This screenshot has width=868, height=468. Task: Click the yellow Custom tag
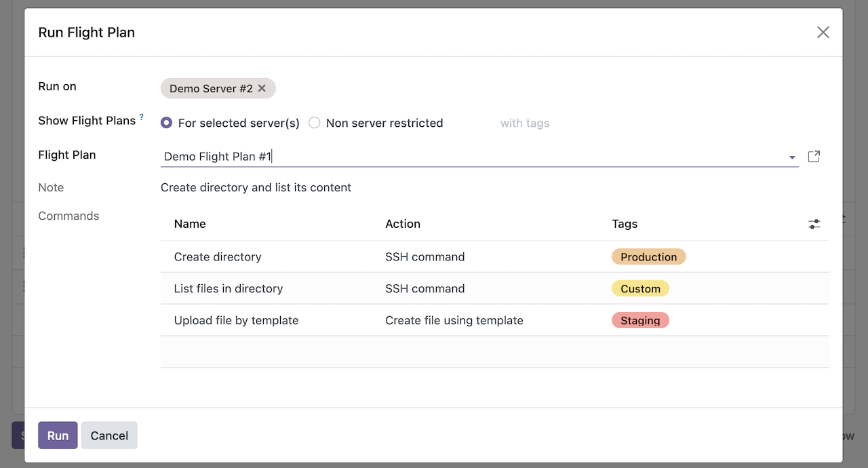pyautogui.click(x=640, y=289)
